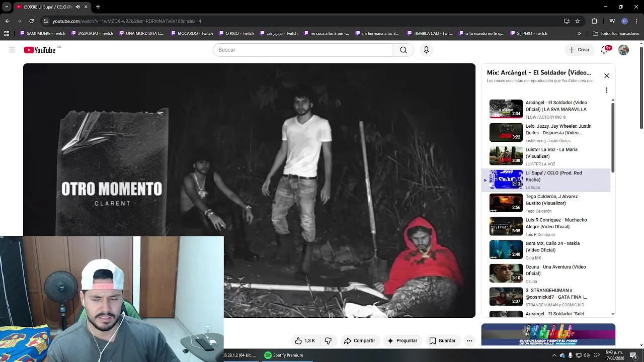Viewport: 644px width, 362px height.
Task: Open the taskbar clock and date
Action: pyautogui.click(x=615, y=355)
